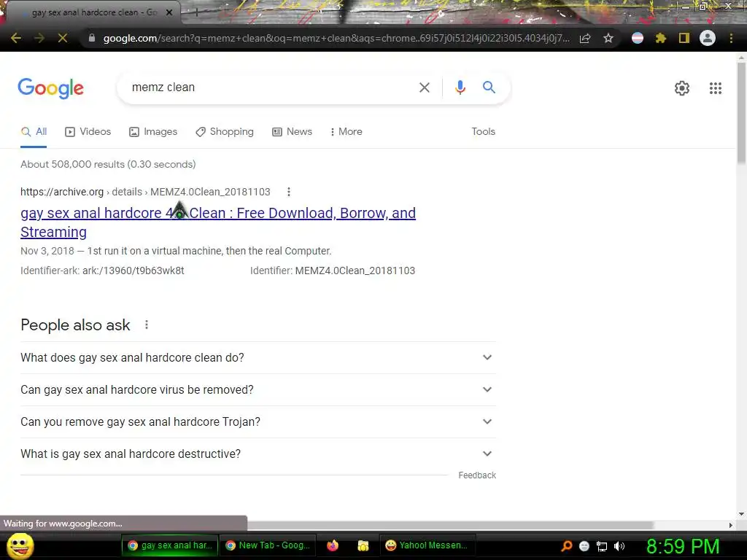
Task: Click the 'Identifier-ark: ark:/13960/t9b63wk8t' text
Action: (x=102, y=271)
